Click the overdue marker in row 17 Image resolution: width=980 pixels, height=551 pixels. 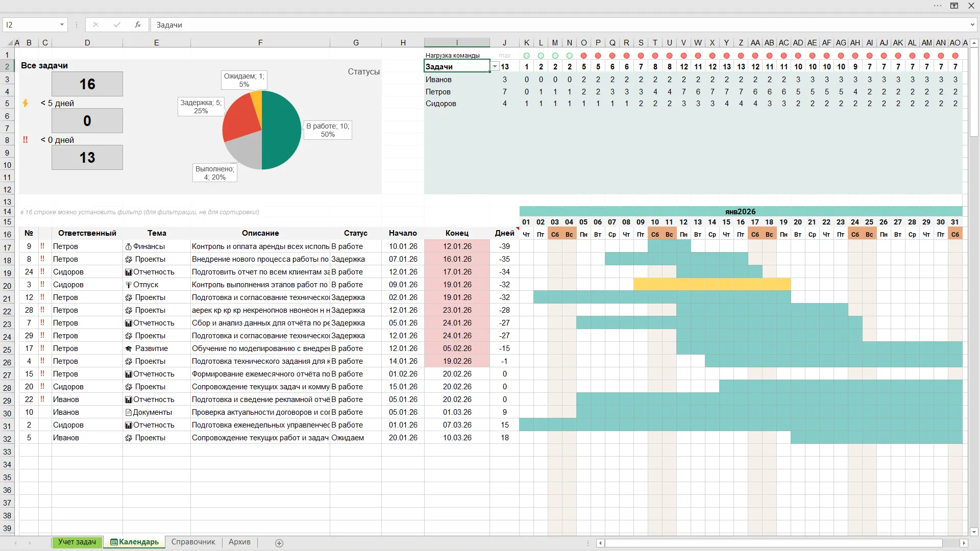(42, 246)
